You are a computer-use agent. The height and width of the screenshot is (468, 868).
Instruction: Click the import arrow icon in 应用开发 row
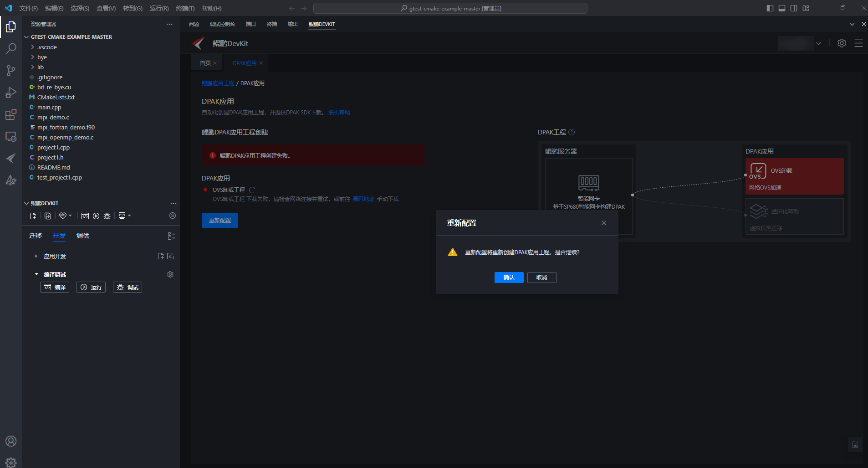170,256
